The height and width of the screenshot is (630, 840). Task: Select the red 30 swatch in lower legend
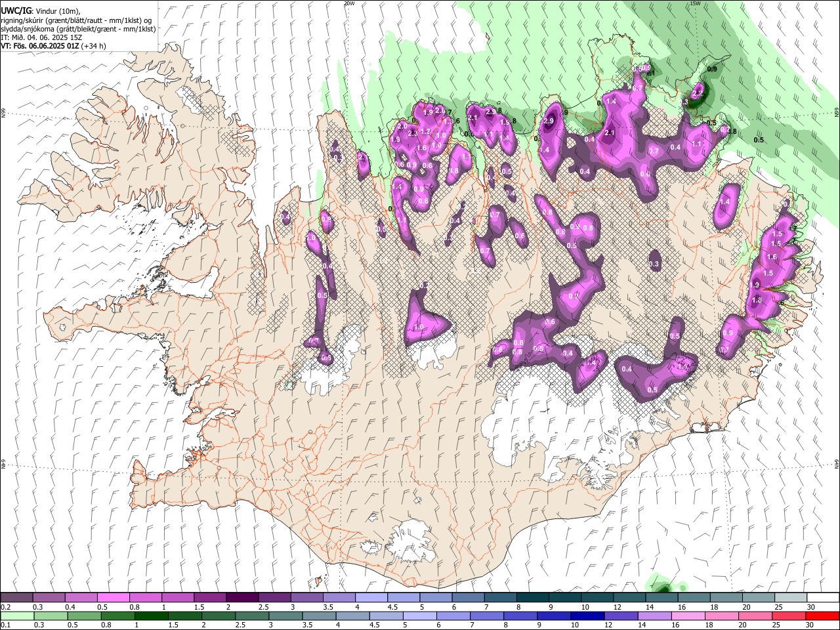(x=822, y=616)
